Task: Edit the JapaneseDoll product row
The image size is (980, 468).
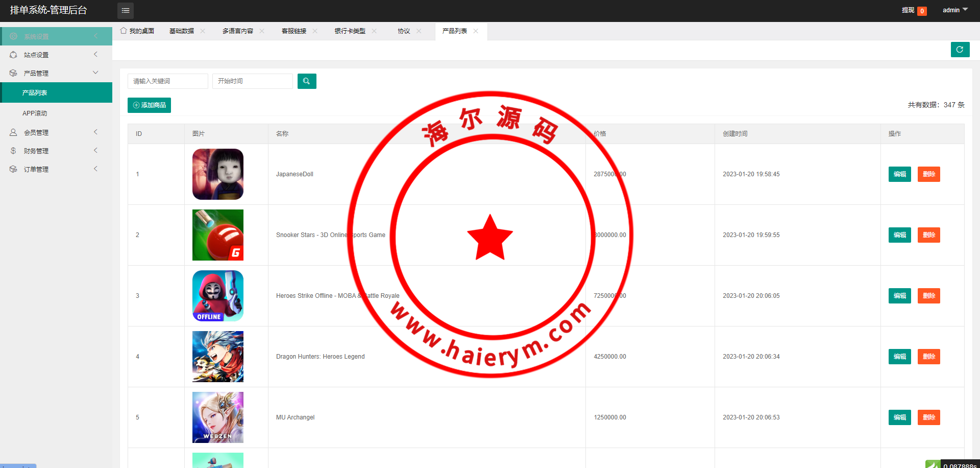Action: tap(899, 174)
